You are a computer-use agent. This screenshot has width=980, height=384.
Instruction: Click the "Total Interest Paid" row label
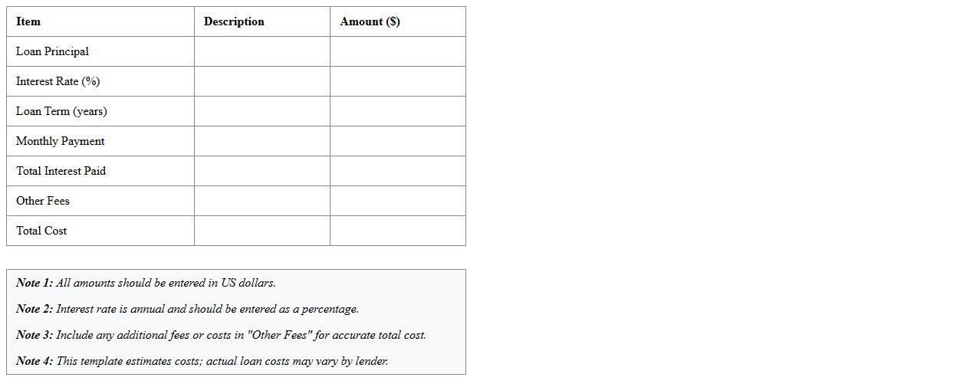61,171
